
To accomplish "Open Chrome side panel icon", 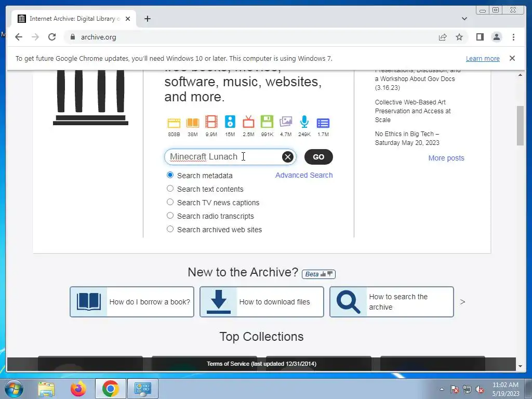I will [480, 37].
